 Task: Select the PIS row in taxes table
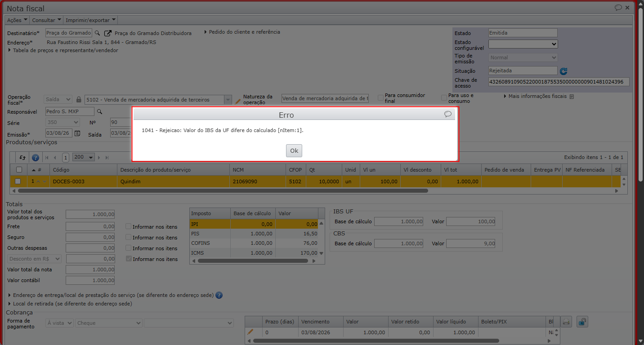pos(254,234)
